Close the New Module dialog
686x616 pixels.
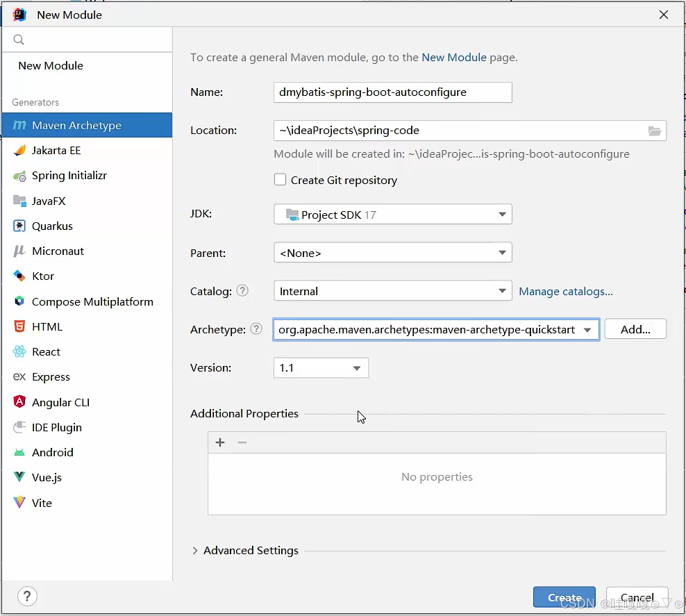coord(664,15)
